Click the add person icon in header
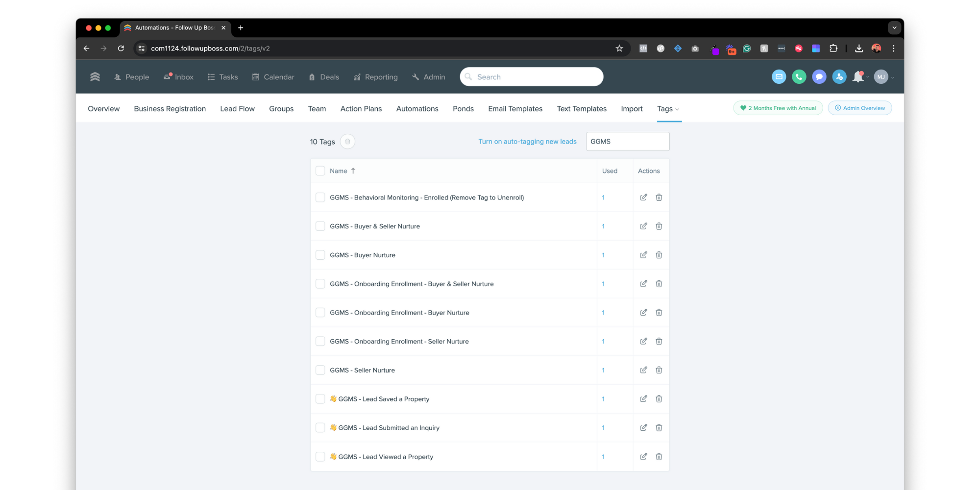 839,77
